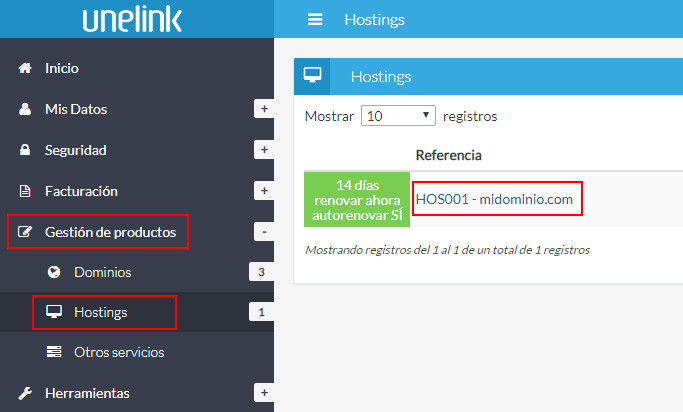
Task: Click the monitor icon in Hostings panel header
Action: [311, 76]
